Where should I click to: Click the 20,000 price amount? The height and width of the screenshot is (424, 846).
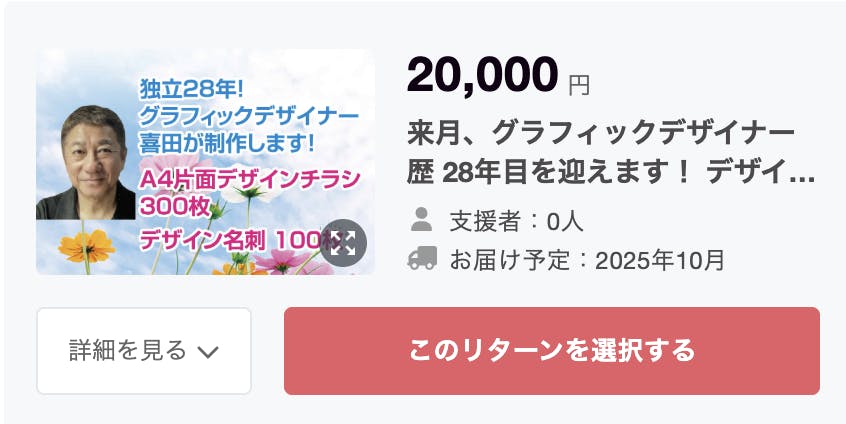point(482,75)
